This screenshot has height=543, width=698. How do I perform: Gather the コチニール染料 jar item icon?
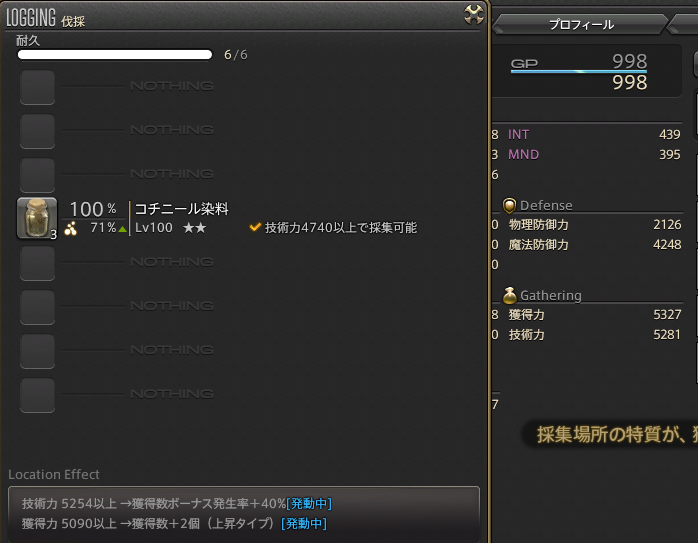click(37, 218)
